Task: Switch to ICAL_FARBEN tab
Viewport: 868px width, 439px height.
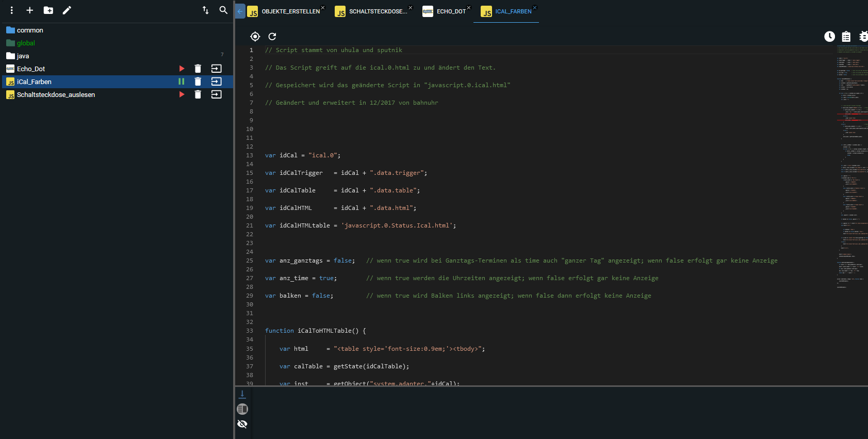Action: (x=506, y=11)
